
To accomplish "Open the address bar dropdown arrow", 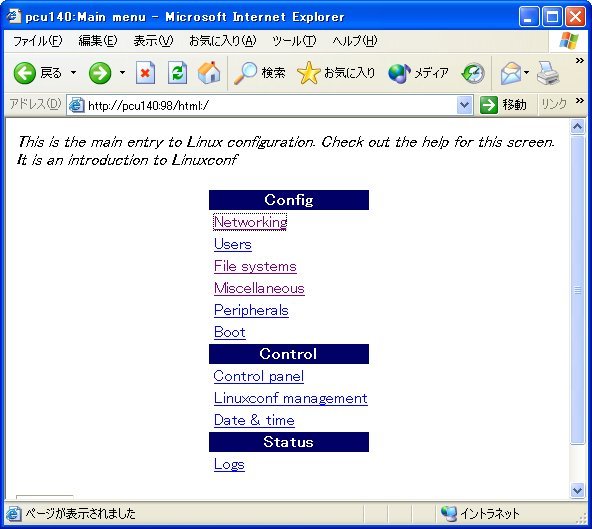I will pos(464,105).
